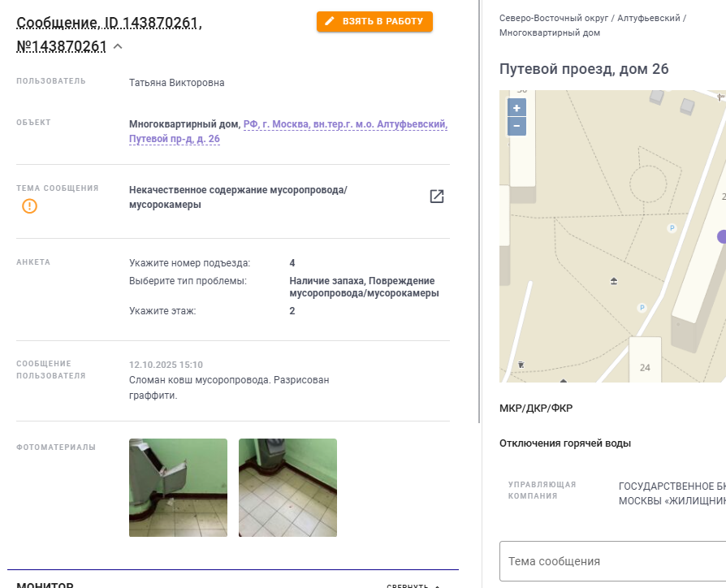The image size is (726, 588).
Task: Click the orange warning icon under Тема сообщения
Action: click(29, 205)
